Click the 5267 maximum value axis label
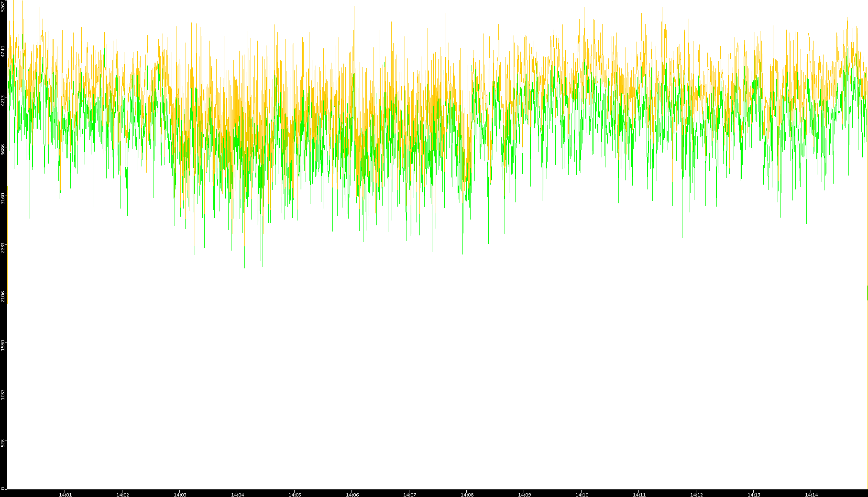This screenshot has height=497, width=868. click(3, 6)
